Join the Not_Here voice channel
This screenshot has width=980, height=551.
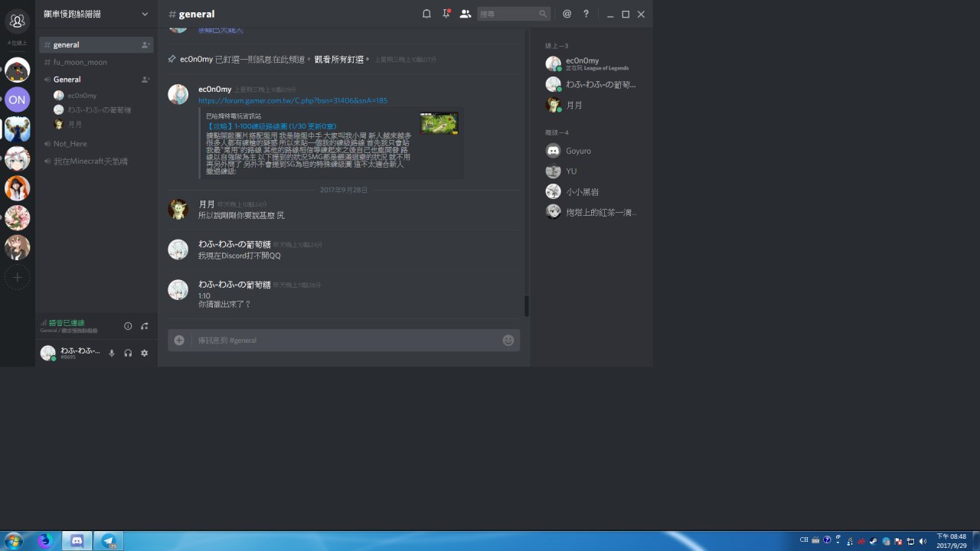(96, 144)
